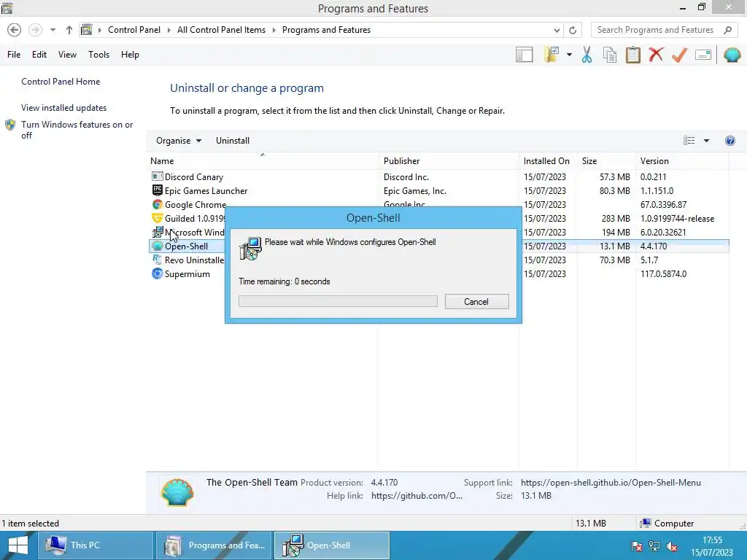Click the Open-Shell dialog progress bar
Screen dimensions: 747x560
(338, 301)
